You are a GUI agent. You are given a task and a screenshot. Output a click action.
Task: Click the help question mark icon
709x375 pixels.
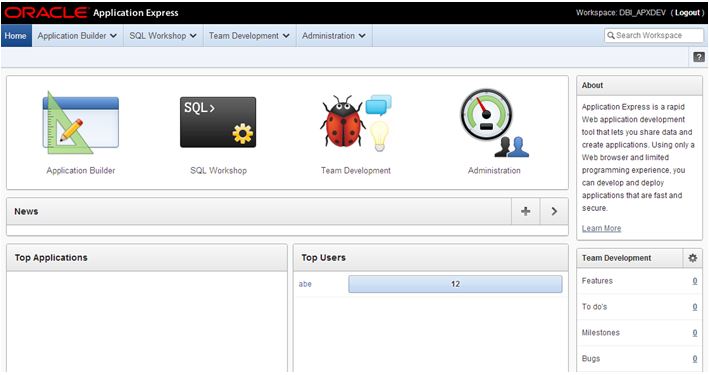(699, 57)
